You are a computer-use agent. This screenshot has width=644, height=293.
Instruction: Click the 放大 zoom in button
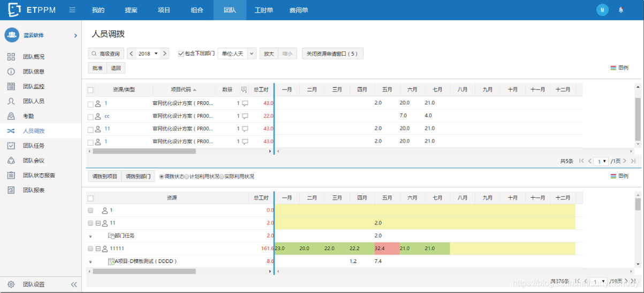tap(269, 54)
